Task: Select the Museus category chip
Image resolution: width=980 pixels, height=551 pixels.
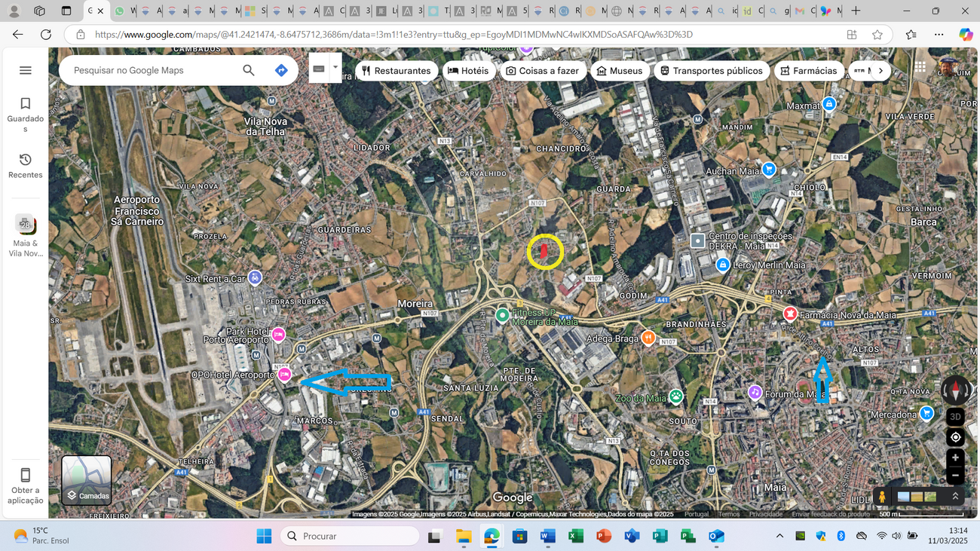Action: pyautogui.click(x=620, y=71)
